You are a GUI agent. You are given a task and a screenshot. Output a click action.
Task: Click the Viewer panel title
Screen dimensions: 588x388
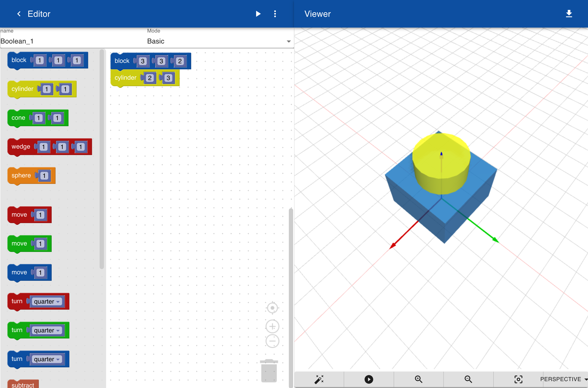pos(317,14)
